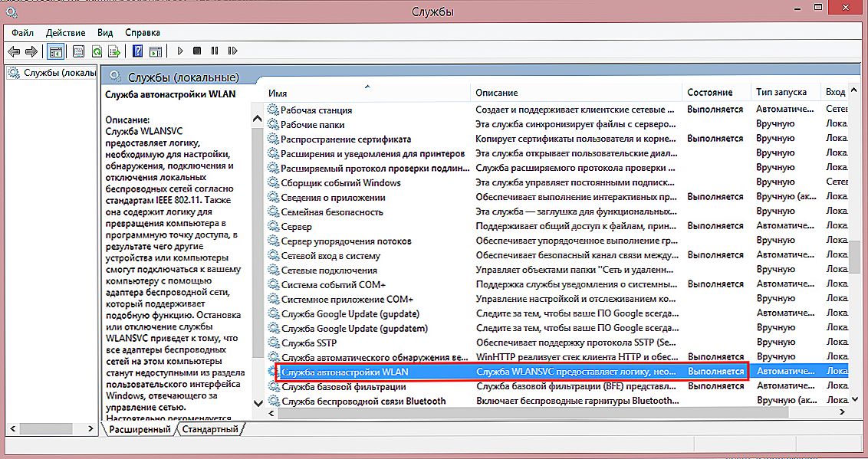Viewport: 868px width, 459px height.
Task: Select the Системное приложение COM+ service
Action: click(x=347, y=299)
